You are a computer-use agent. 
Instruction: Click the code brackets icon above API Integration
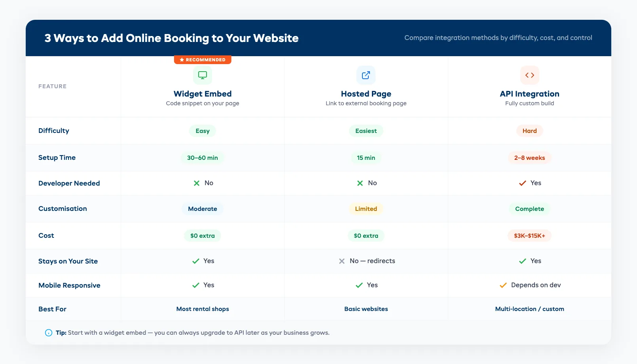529,75
